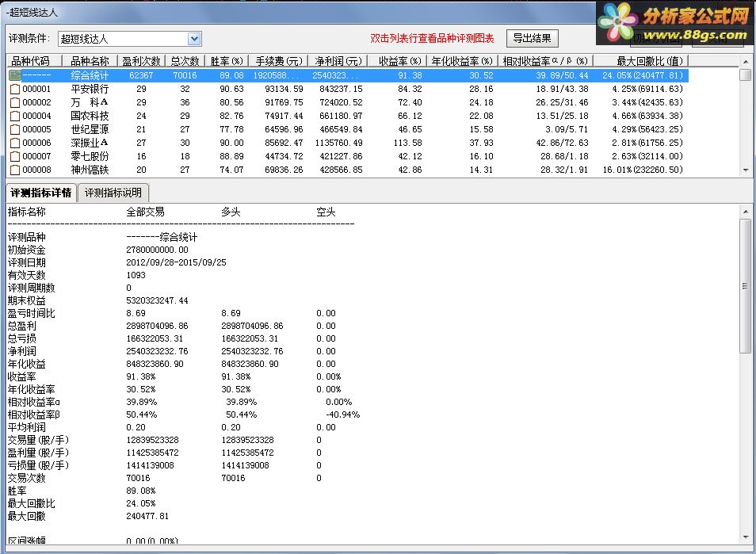This screenshot has height=554, width=756.
Task: Click the 最大回撤 value 240477.81
Action: coord(147,516)
